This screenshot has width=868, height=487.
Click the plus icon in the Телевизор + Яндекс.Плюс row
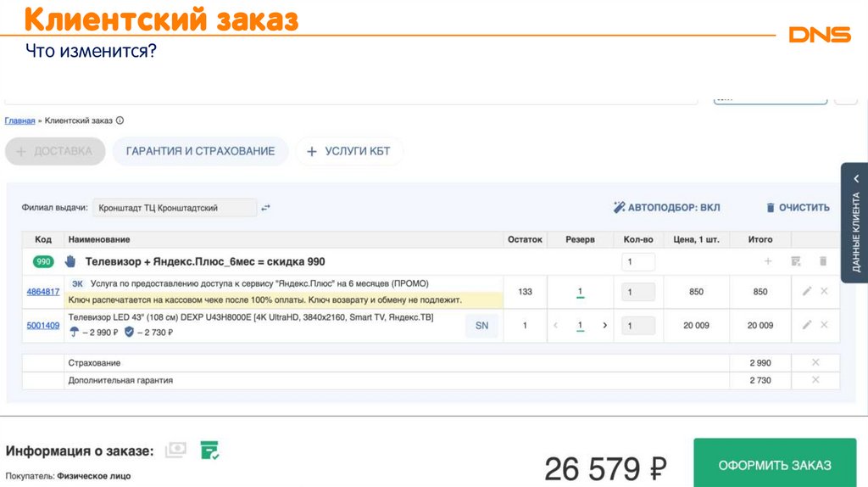tap(768, 261)
